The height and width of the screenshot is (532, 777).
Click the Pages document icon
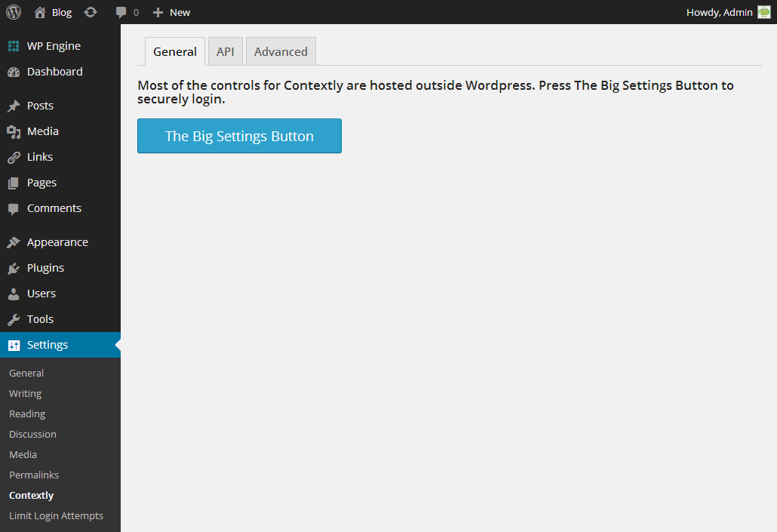14,183
